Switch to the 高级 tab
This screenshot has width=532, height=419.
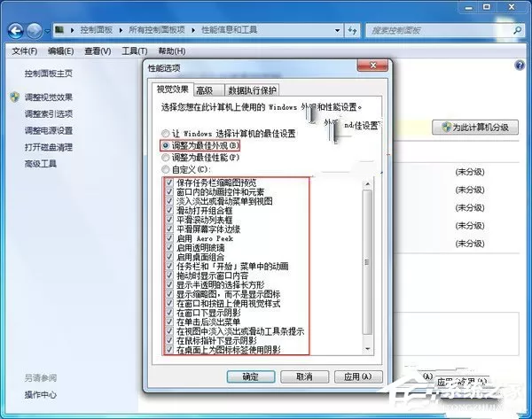coord(205,90)
